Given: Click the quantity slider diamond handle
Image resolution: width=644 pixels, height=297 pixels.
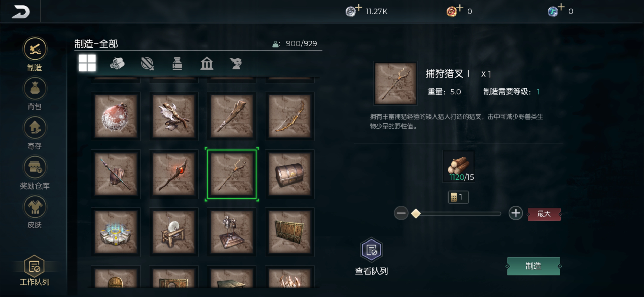Looking at the screenshot, I should [416, 213].
